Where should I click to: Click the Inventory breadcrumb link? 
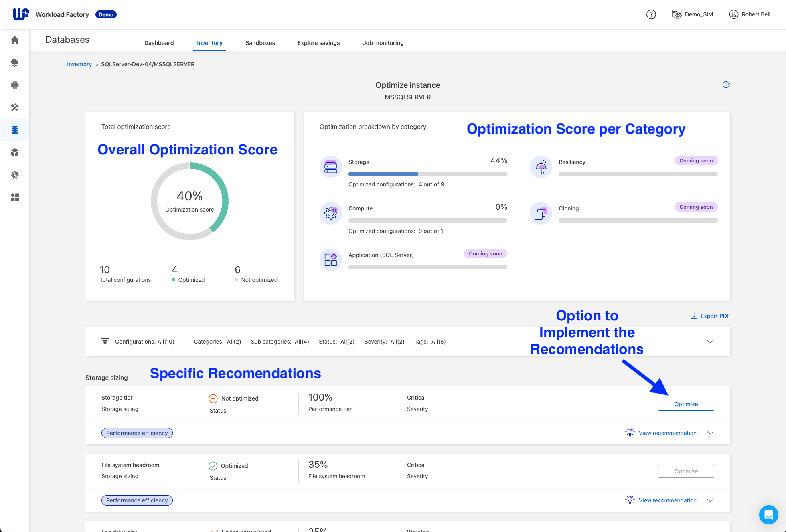click(79, 64)
